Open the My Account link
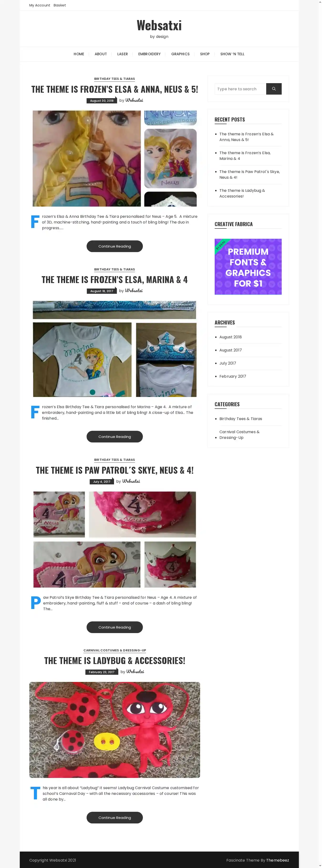Screen dimensions: 322x868 point(39,5)
